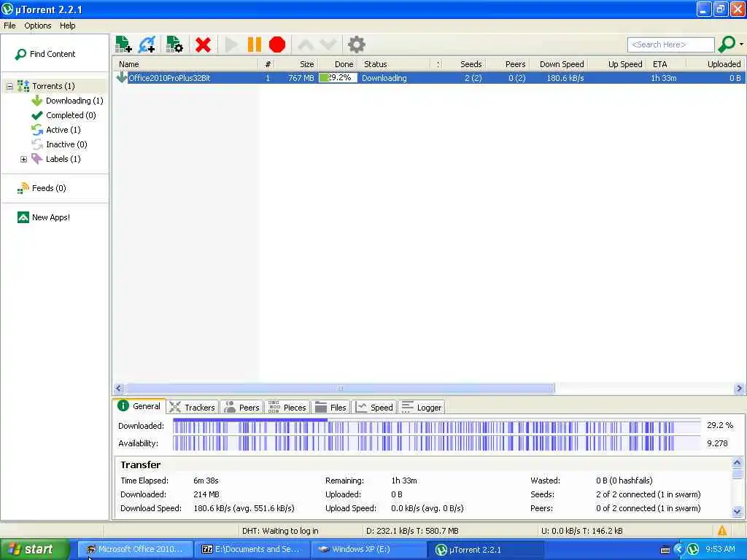The width and height of the screenshot is (747, 560).
Task: Click the Availability pieces bar
Action: pos(436,443)
